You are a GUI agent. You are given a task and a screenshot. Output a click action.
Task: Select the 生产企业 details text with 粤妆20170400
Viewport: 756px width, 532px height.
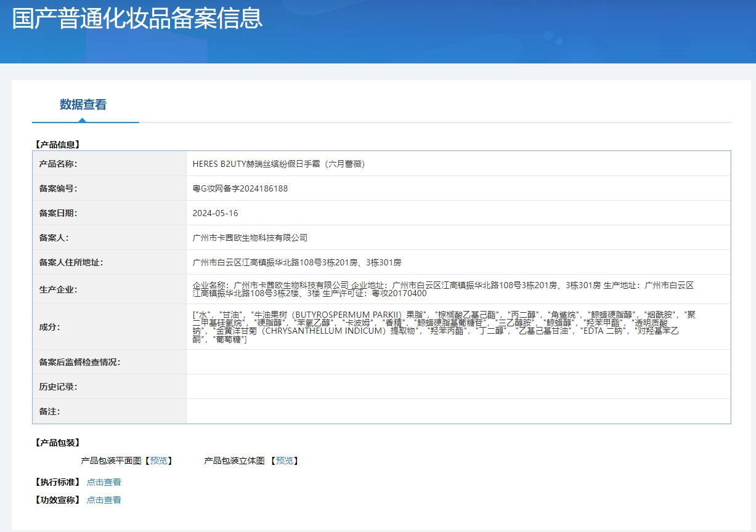(x=443, y=289)
